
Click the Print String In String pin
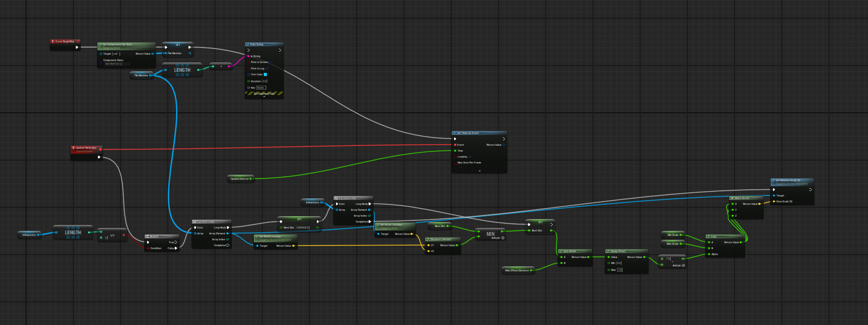pos(248,56)
